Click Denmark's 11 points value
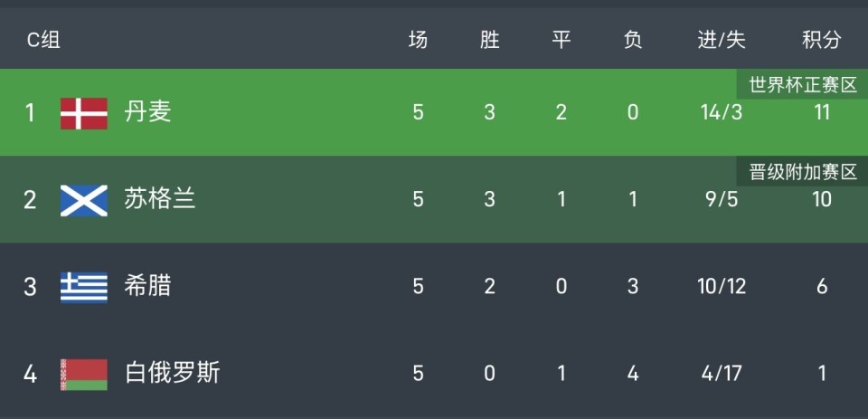The image size is (868, 419). click(x=821, y=113)
